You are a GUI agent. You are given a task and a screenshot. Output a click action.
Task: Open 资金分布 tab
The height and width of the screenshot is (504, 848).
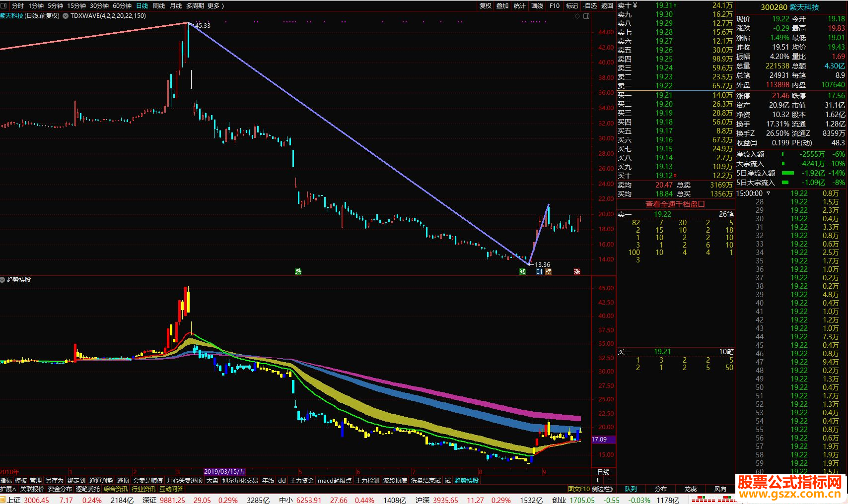pyautogui.click(x=60, y=489)
